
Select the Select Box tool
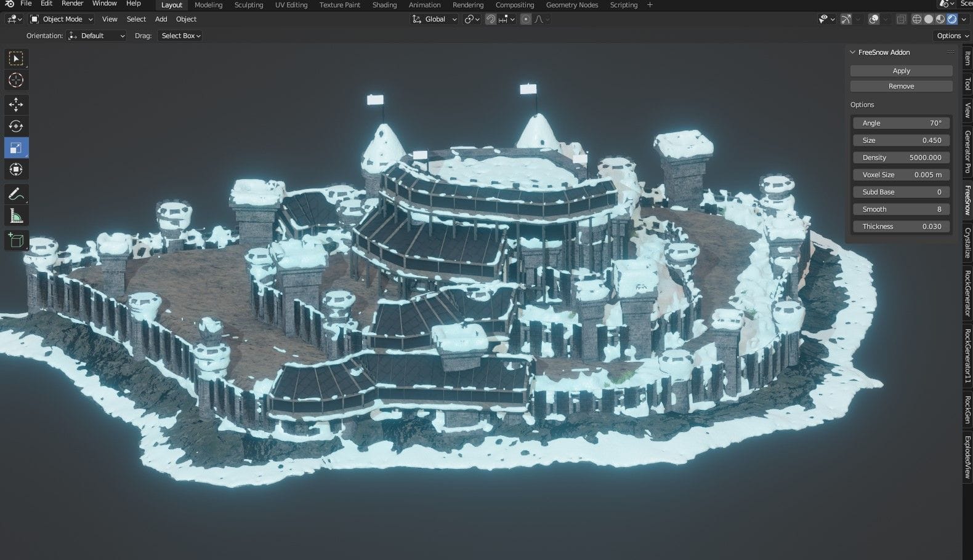pos(16,58)
